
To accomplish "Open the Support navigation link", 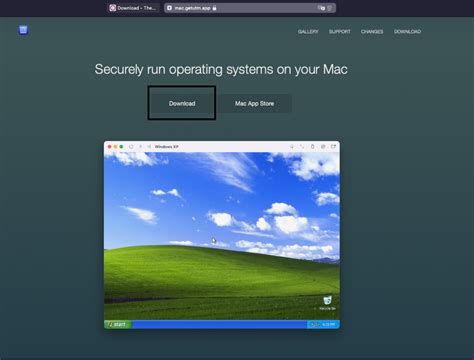I will [340, 31].
